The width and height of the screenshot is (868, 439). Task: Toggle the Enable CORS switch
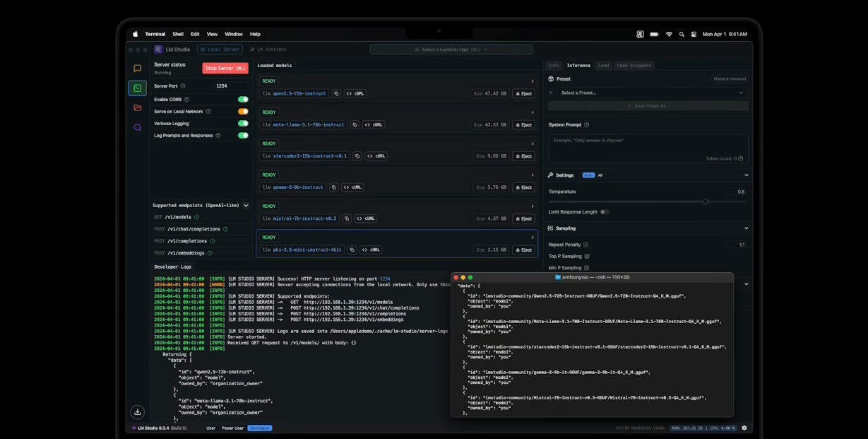[x=243, y=100]
